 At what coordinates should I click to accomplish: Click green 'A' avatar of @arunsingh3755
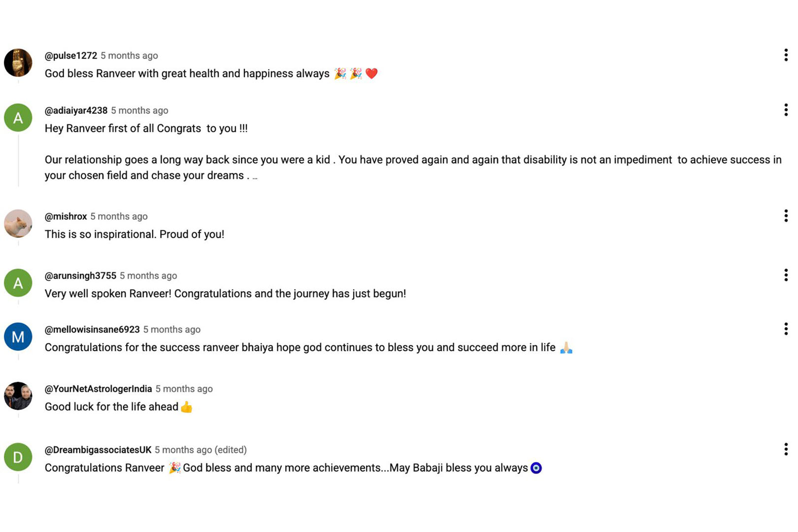point(18,283)
